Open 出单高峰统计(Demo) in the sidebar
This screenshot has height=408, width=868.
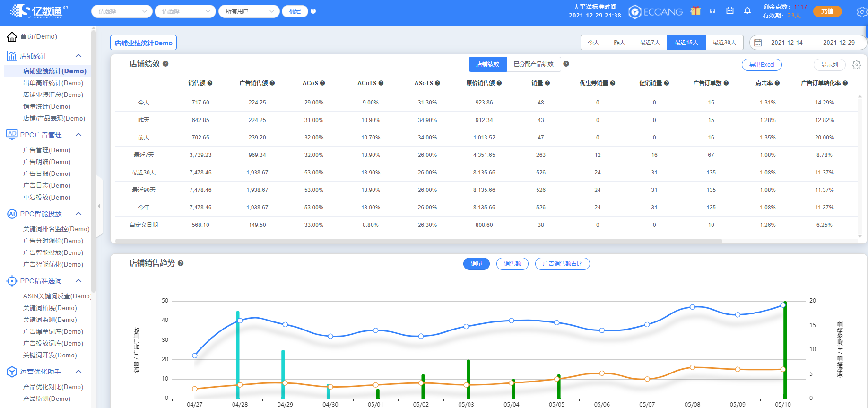click(53, 83)
